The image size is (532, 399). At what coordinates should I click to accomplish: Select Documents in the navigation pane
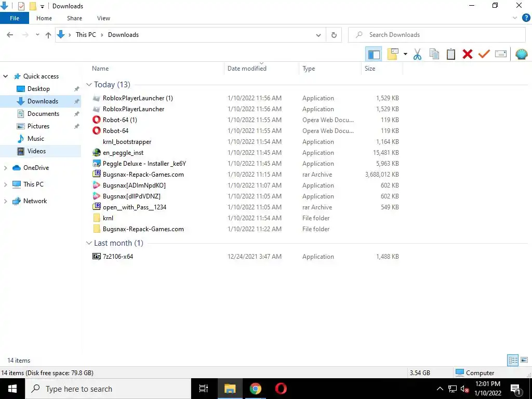pos(44,114)
